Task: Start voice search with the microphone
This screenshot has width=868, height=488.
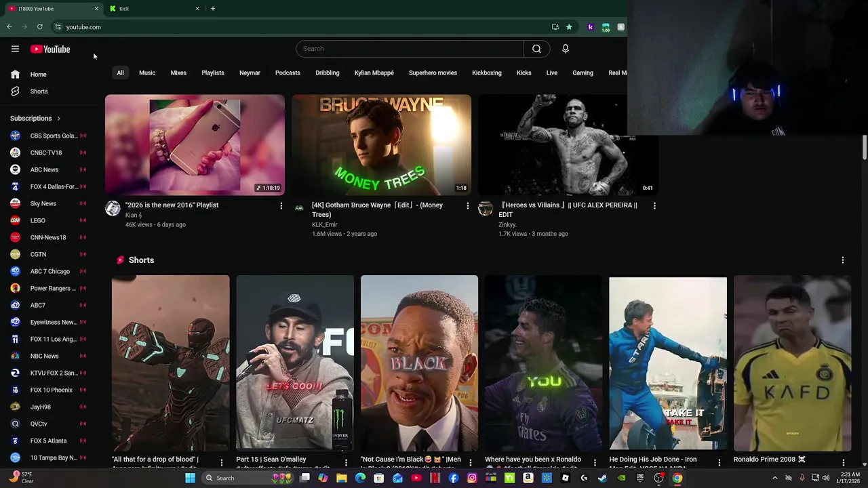Action: pyautogui.click(x=565, y=49)
